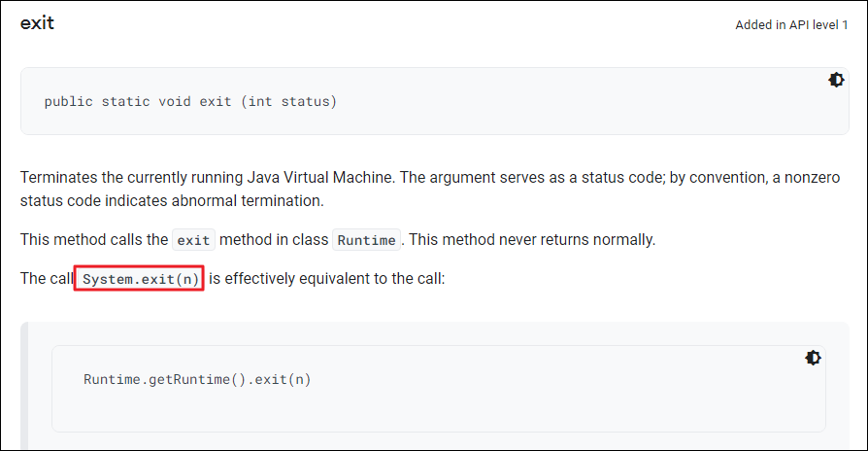The image size is (868, 451).
Task: Click the abnormal termination text line
Action: point(172,200)
